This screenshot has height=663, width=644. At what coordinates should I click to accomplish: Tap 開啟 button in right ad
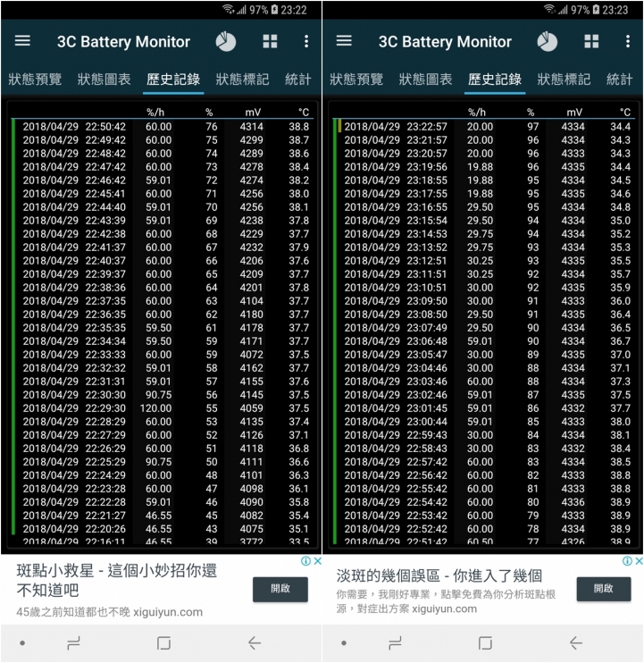tap(604, 589)
